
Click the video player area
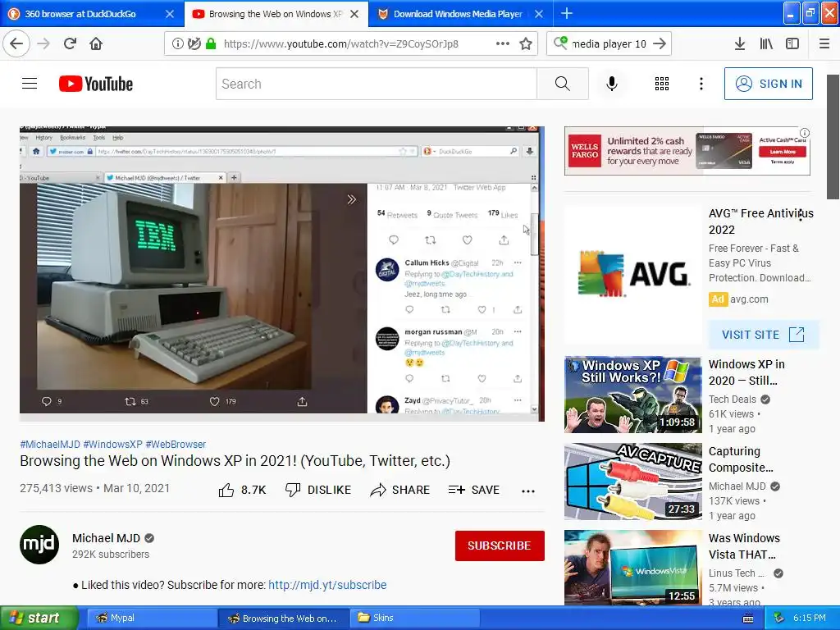[x=282, y=273]
